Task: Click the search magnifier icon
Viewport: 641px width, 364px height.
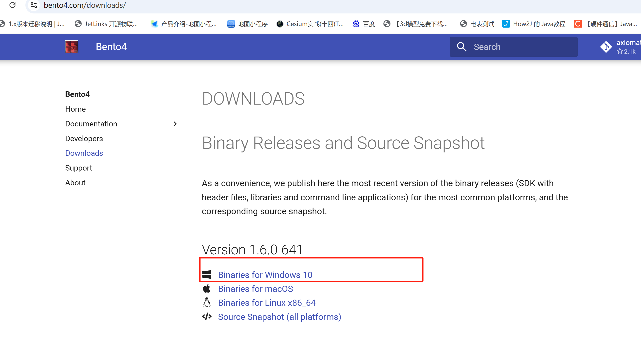Action: [461, 47]
